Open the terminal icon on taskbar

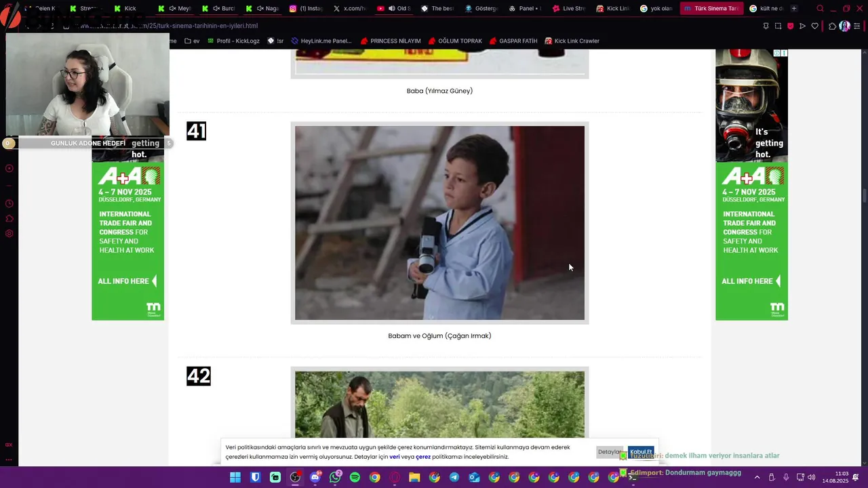tap(633, 477)
